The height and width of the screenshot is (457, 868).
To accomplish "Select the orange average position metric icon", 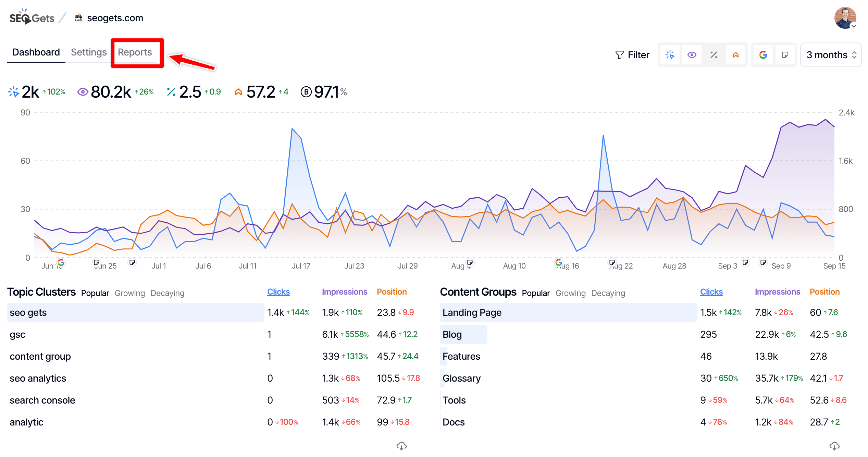I will [x=736, y=54].
